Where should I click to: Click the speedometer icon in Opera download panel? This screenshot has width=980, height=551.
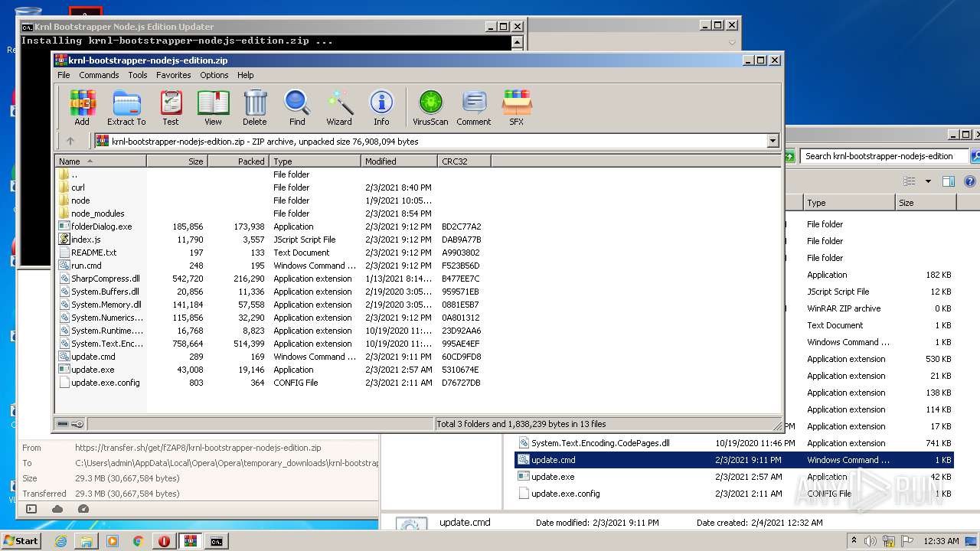(83, 509)
